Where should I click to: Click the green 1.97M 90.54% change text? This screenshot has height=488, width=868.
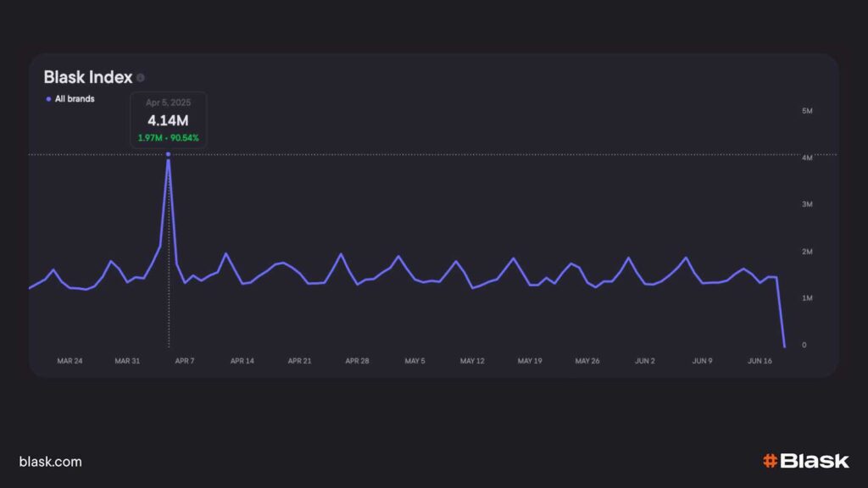point(168,137)
